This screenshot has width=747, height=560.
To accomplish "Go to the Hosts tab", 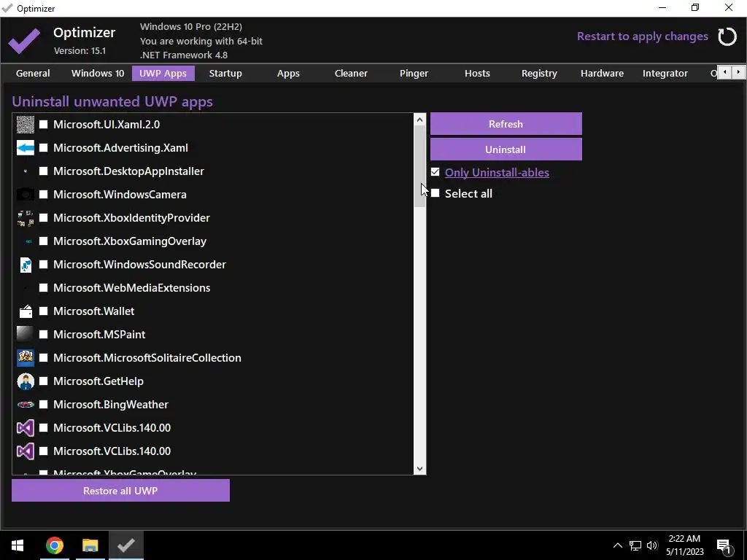I will click(x=477, y=74).
